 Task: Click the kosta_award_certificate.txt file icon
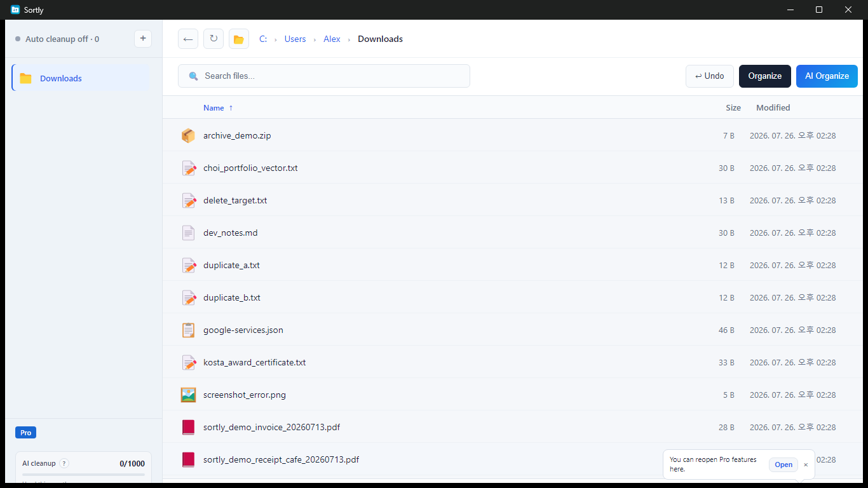click(x=188, y=362)
